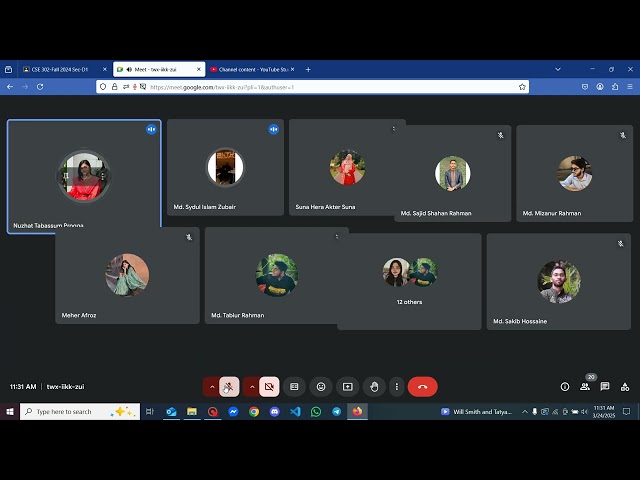Open Google Chrome from the taskbar

click(254, 411)
